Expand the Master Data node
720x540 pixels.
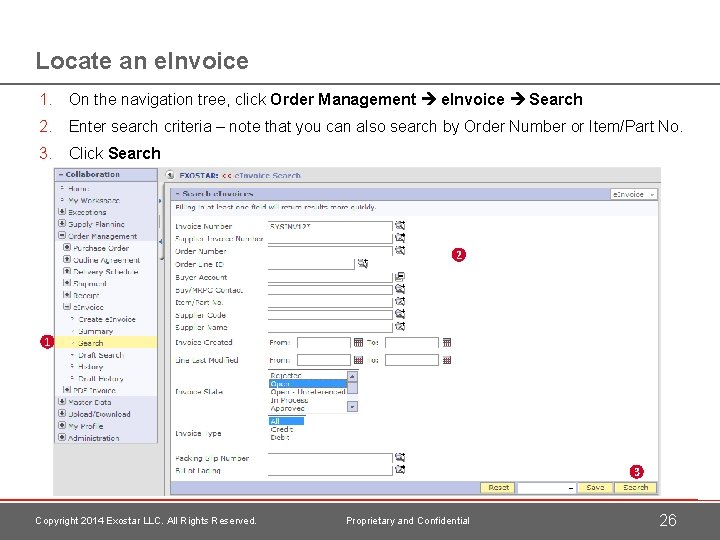[x=62, y=402]
